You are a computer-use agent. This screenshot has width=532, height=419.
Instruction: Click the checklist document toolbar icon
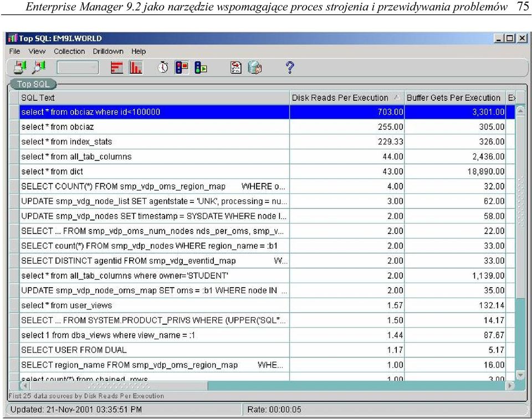pyautogui.click(x=236, y=67)
